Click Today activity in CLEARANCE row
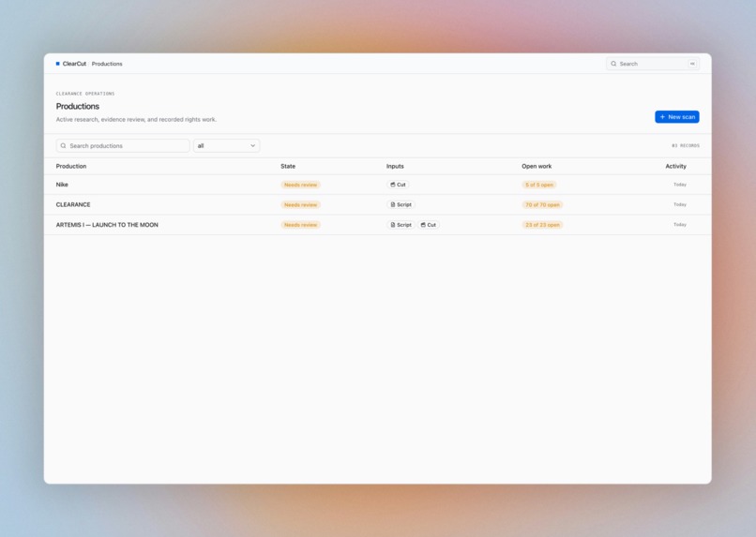This screenshot has width=756, height=537. pyautogui.click(x=680, y=204)
